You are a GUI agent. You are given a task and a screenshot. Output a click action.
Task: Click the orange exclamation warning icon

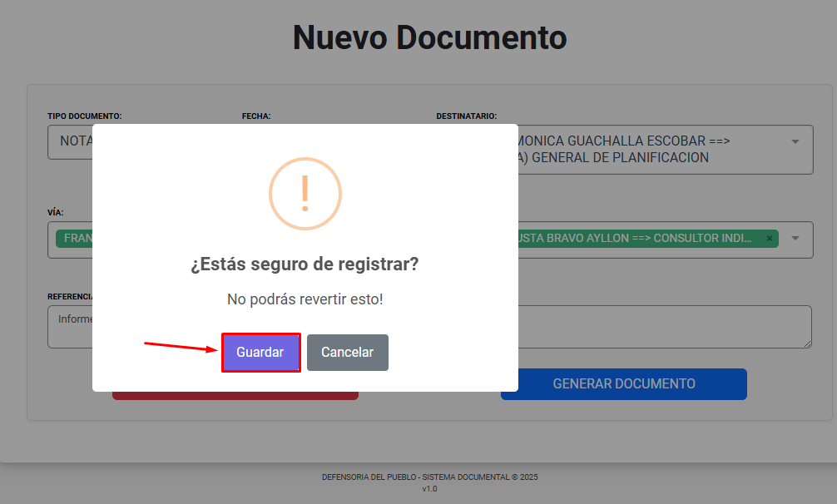pos(305,194)
